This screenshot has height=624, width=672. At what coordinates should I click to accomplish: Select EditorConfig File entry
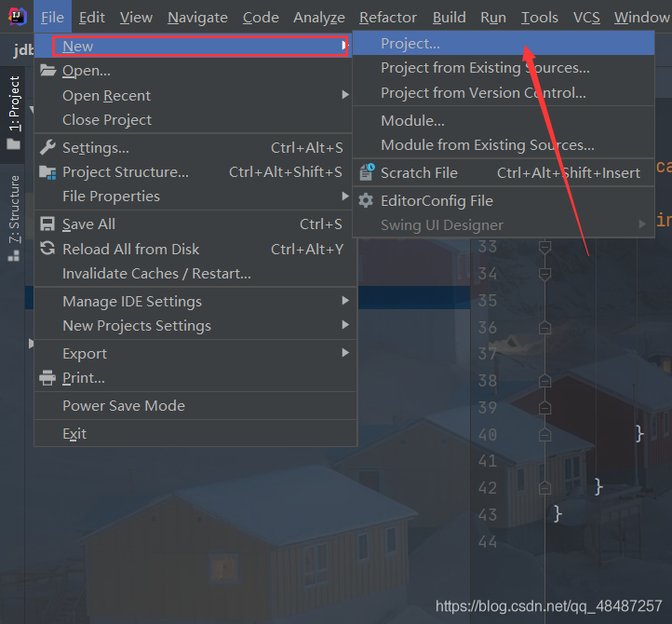point(504,201)
